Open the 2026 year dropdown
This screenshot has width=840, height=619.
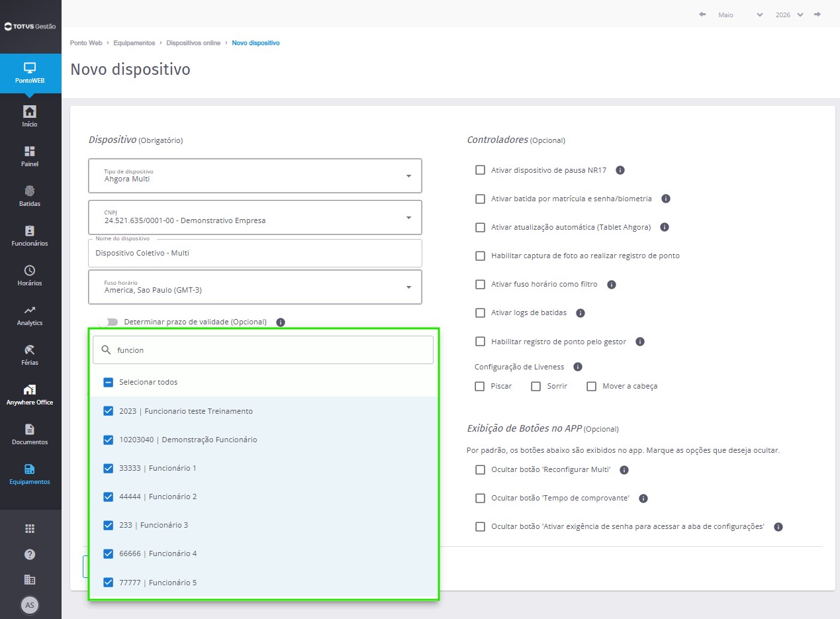click(789, 15)
